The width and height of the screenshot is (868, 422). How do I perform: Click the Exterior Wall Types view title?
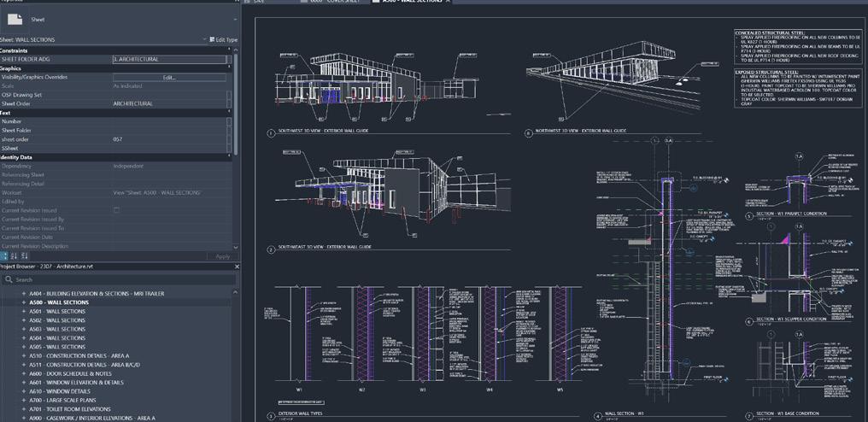click(x=300, y=413)
